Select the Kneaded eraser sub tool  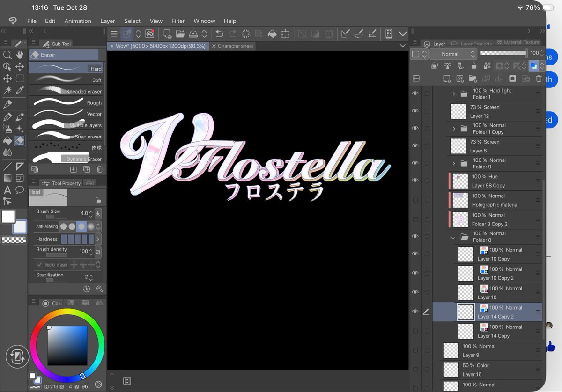coord(66,91)
